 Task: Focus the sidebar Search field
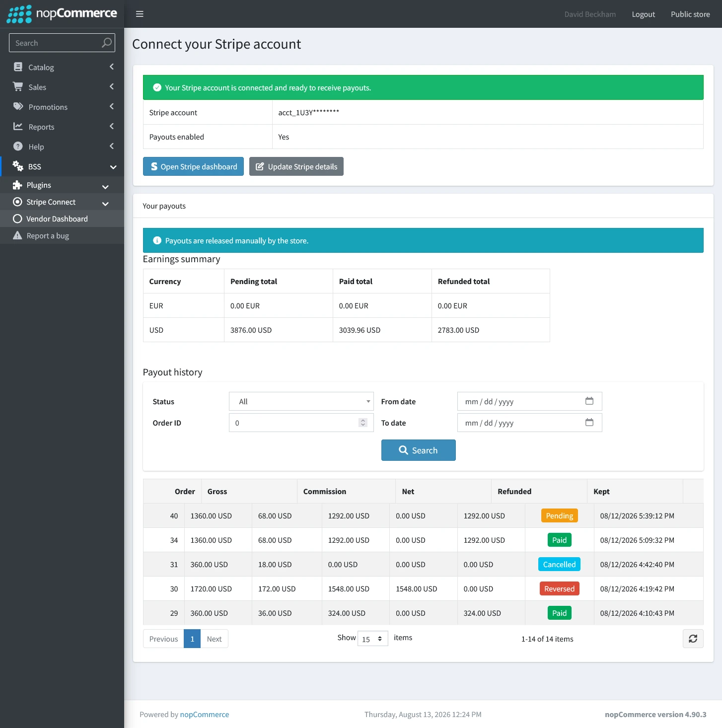pyautogui.click(x=62, y=43)
